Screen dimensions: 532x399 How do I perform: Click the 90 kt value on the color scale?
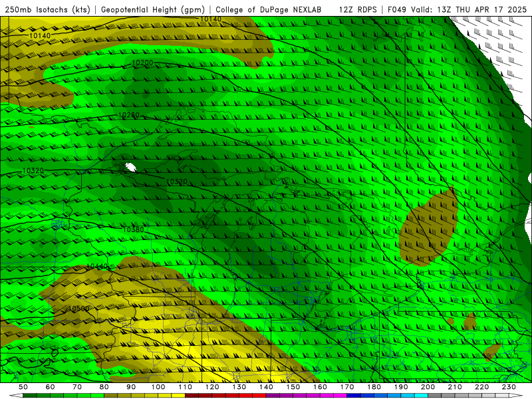[x=131, y=387]
